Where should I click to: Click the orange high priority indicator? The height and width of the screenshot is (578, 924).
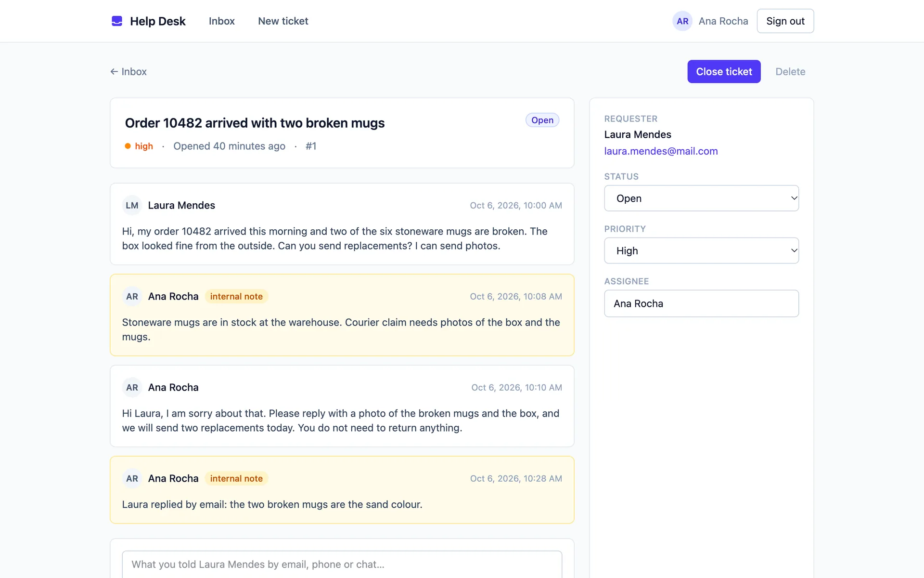pyautogui.click(x=139, y=146)
